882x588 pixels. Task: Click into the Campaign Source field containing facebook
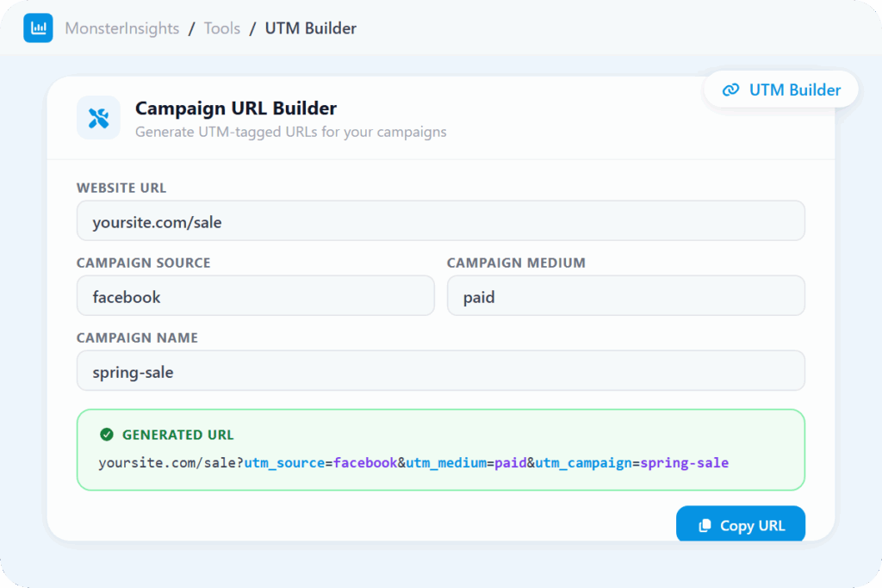click(x=255, y=296)
